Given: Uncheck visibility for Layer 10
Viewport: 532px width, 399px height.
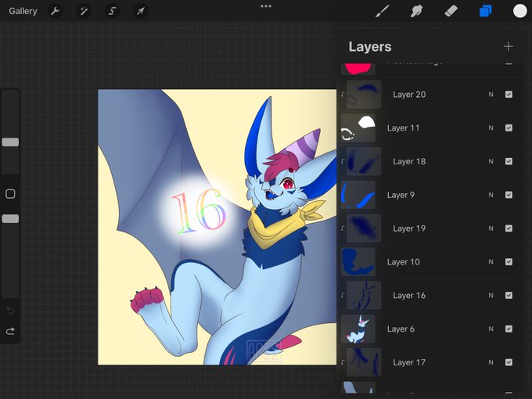Looking at the screenshot, I should [509, 262].
